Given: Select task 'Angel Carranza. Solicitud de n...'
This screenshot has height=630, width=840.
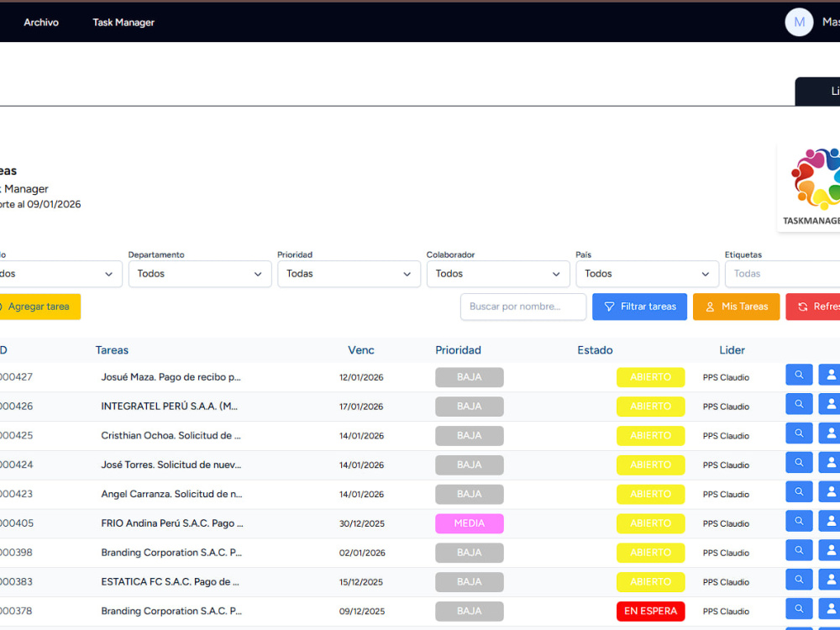Looking at the screenshot, I should (x=171, y=494).
